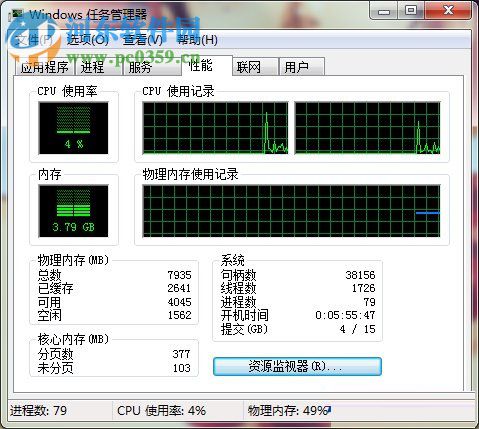Click the 句柄数 value 38156
Image resolution: width=479 pixels, height=429 pixels.
click(360, 275)
